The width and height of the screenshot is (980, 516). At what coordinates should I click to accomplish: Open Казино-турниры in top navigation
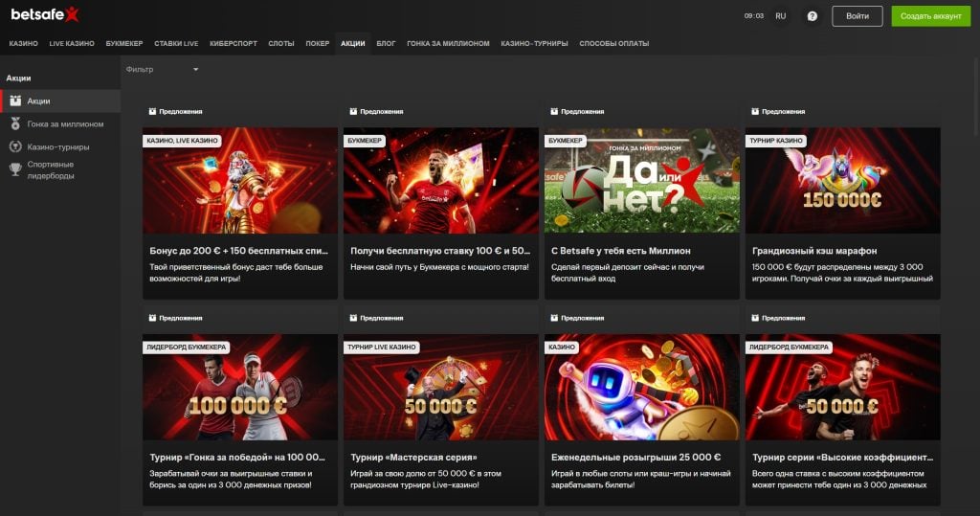[x=534, y=44]
